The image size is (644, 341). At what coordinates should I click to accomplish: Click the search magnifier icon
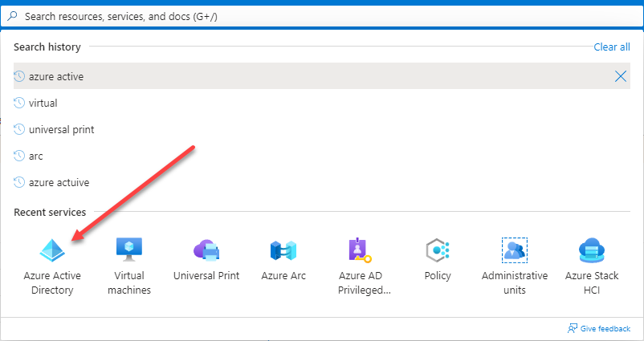click(13, 16)
